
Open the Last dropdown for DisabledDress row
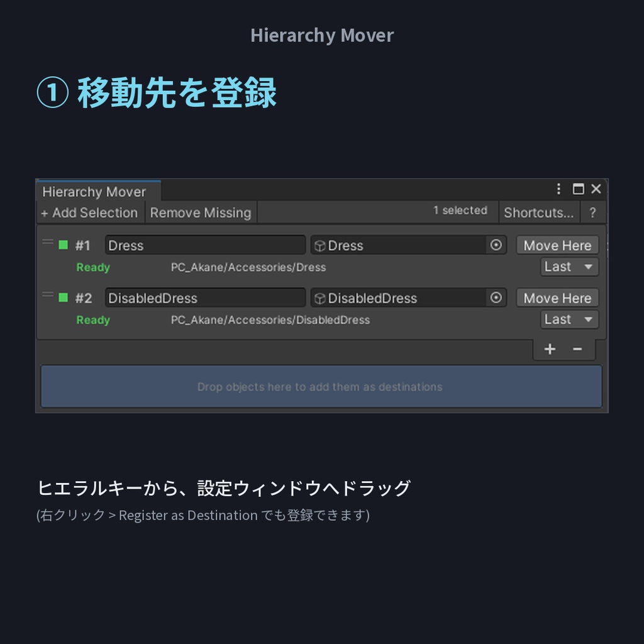click(569, 319)
